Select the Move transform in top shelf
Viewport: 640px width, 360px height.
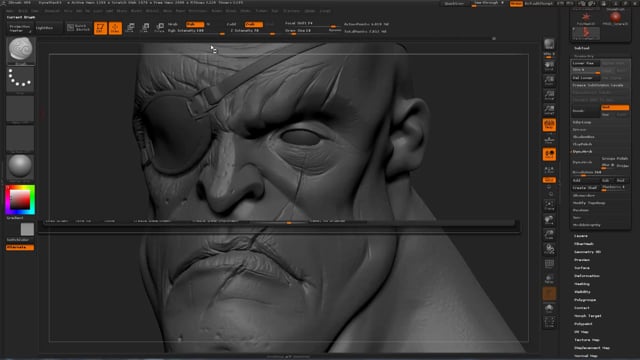130,28
